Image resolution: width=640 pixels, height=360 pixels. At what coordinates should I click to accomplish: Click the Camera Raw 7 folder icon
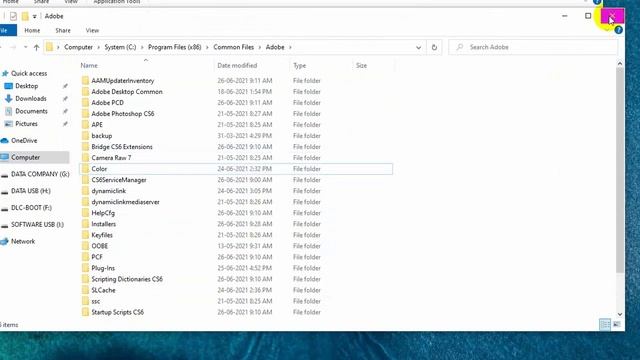click(x=85, y=158)
